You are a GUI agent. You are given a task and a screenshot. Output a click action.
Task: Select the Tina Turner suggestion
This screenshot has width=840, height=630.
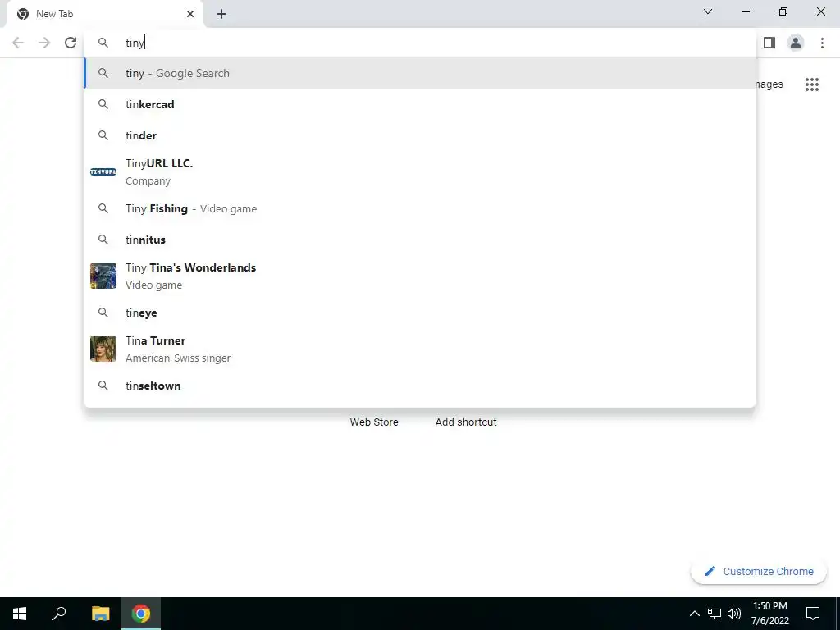click(420, 349)
